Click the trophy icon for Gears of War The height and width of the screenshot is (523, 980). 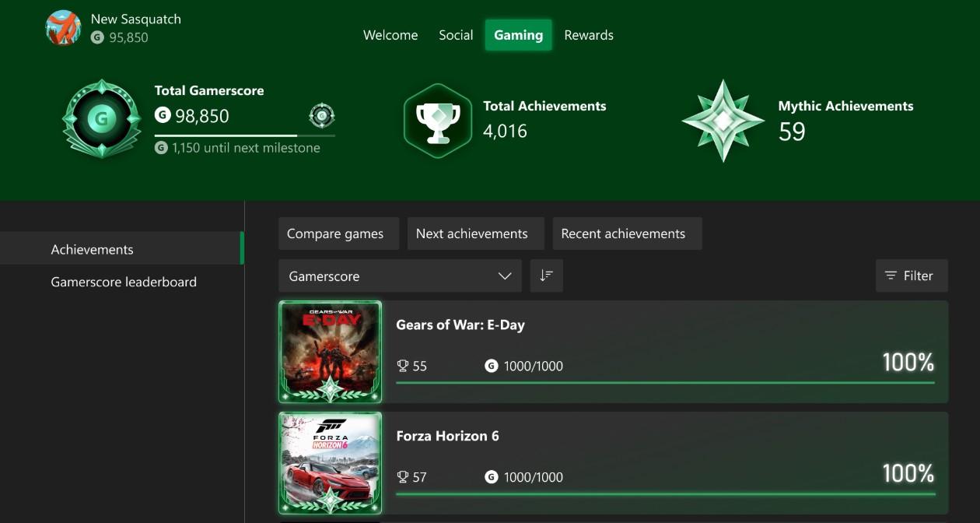coord(403,366)
